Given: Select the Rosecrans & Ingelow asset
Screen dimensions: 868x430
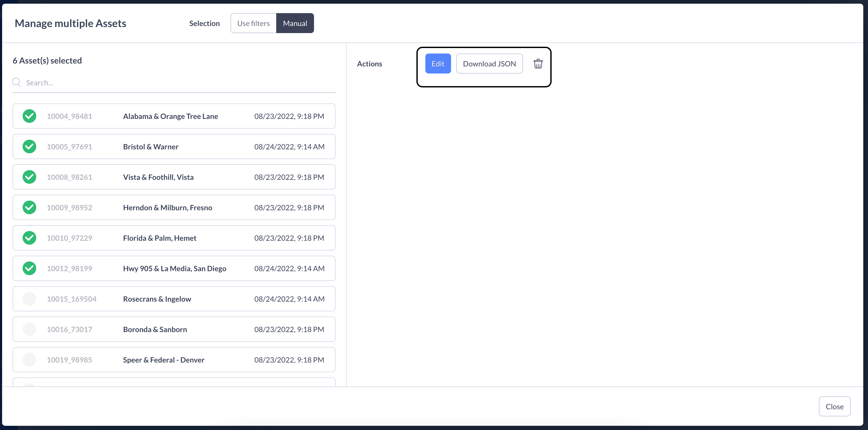Looking at the screenshot, I should coord(29,299).
